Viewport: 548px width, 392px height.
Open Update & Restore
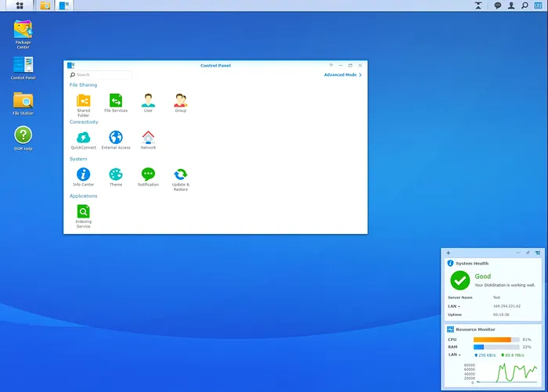[180, 179]
